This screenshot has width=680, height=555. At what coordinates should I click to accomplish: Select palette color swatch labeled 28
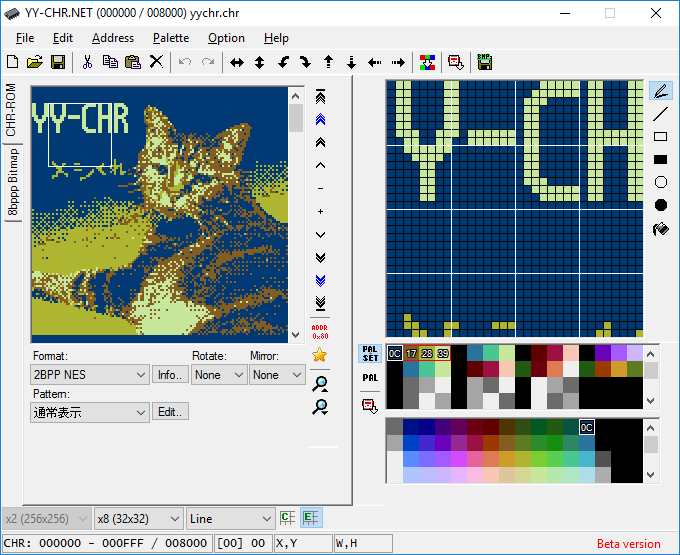point(427,353)
